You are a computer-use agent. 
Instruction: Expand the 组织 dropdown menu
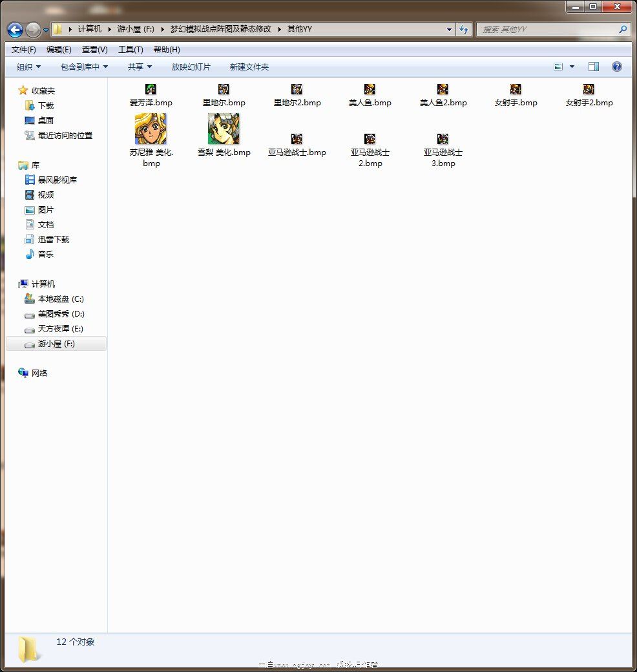click(28, 67)
